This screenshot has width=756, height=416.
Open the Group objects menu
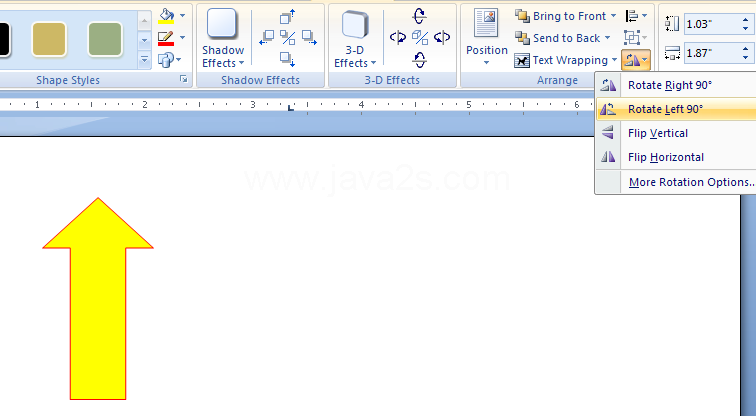coord(635,38)
